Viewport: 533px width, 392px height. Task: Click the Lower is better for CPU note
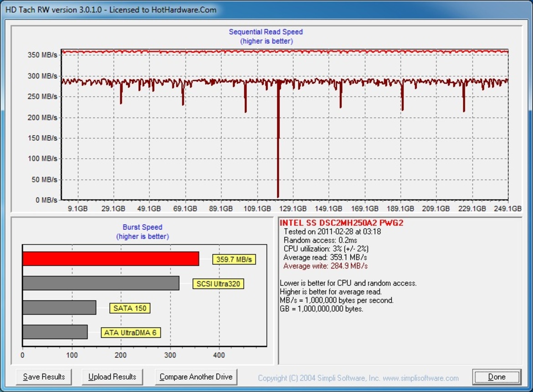pos(348,283)
